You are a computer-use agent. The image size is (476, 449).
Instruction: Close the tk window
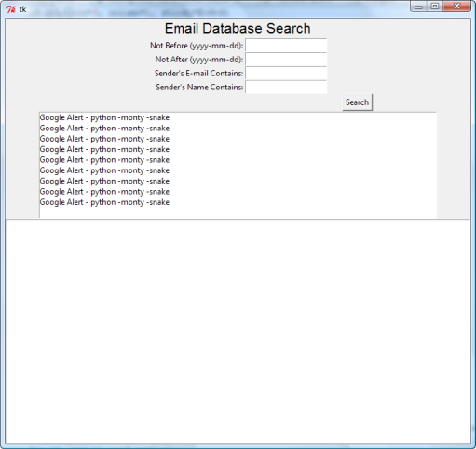tap(457, 7)
